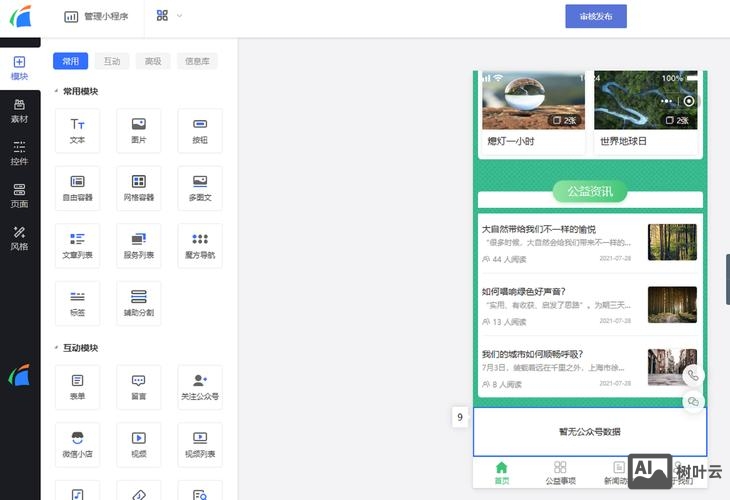The width and height of the screenshot is (730, 500).
Task: Click the 公益资讯 heading badge
Action: click(x=590, y=191)
